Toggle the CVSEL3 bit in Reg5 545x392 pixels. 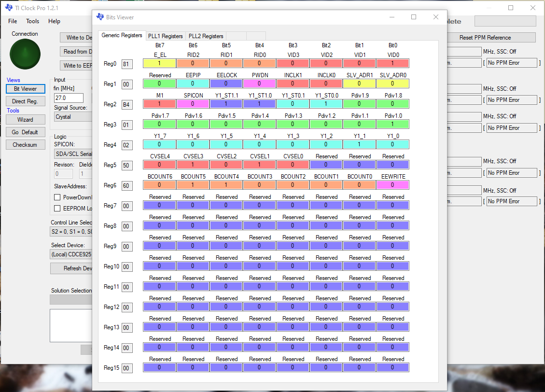pos(193,164)
